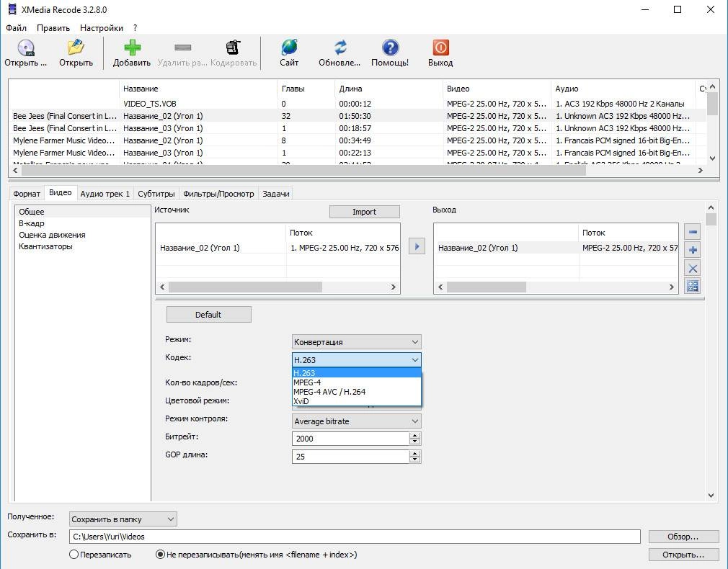
Task: Open the Сайт globe icon
Action: point(289,48)
